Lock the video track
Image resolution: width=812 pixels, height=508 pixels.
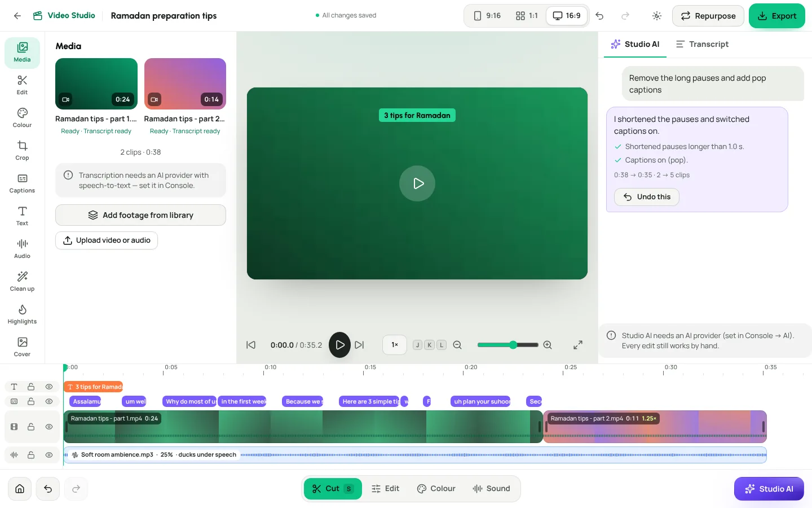coord(31,427)
